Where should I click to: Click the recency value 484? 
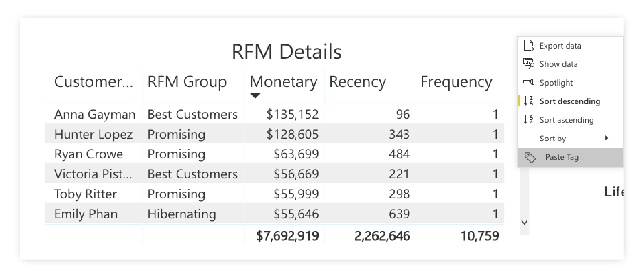(399, 154)
